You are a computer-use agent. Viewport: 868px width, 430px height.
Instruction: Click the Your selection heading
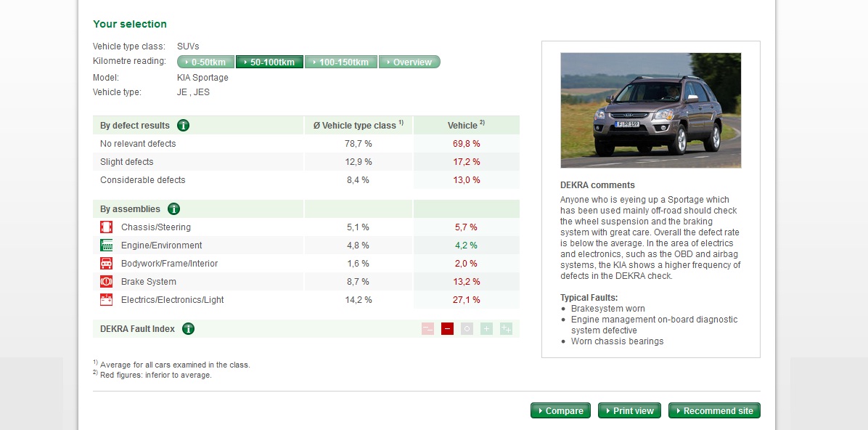coord(129,24)
